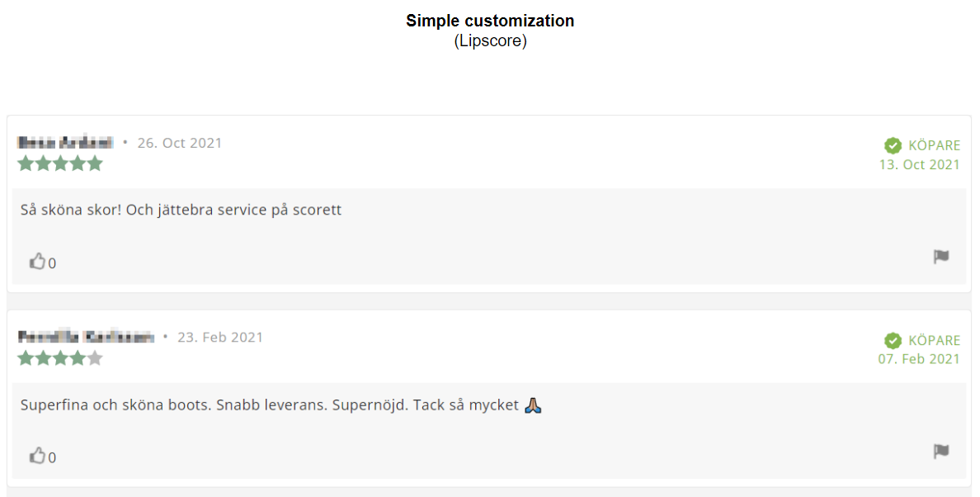Click fifth green star of the five-star rating
This screenshot has height=497, width=980.
coord(95,163)
